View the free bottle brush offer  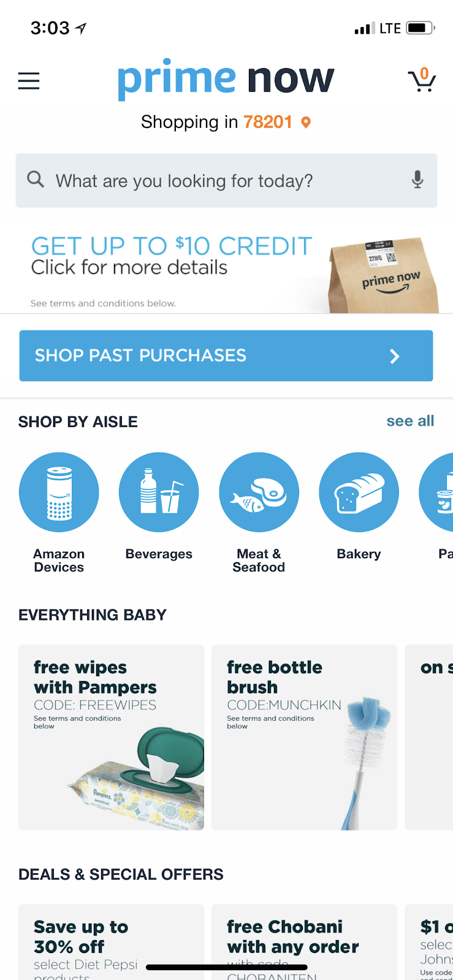(x=304, y=737)
